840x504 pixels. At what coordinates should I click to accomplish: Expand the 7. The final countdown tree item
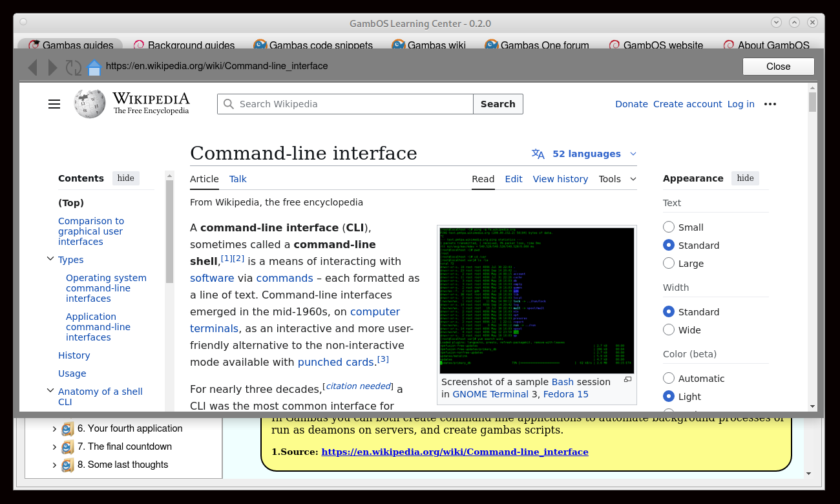[54, 446]
